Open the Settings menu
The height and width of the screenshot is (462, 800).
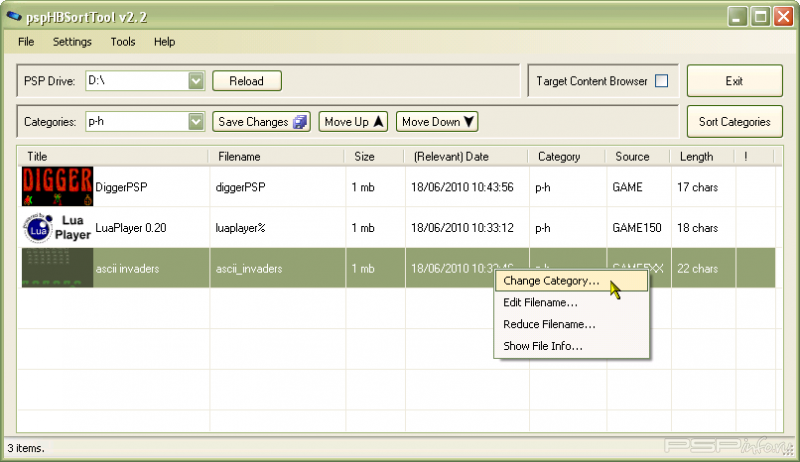tap(72, 42)
